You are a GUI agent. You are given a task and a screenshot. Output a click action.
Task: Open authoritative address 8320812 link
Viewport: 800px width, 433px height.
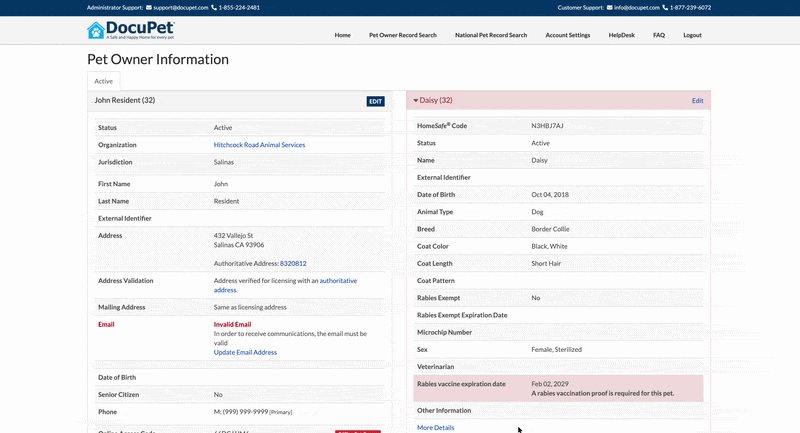pos(293,264)
